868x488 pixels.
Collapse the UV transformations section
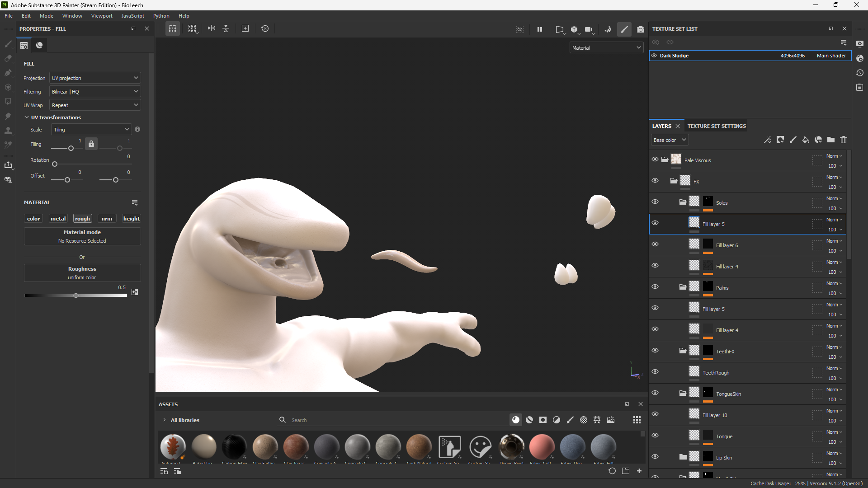[x=27, y=117]
